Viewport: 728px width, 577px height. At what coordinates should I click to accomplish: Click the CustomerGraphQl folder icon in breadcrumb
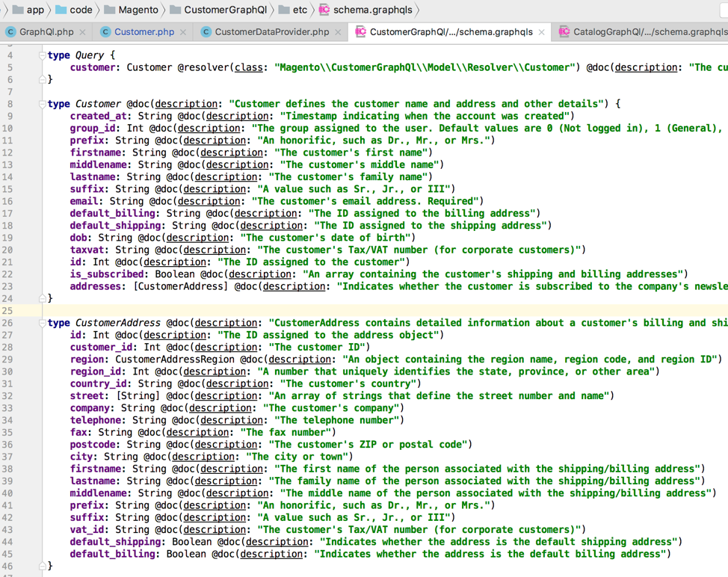pyautogui.click(x=175, y=10)
